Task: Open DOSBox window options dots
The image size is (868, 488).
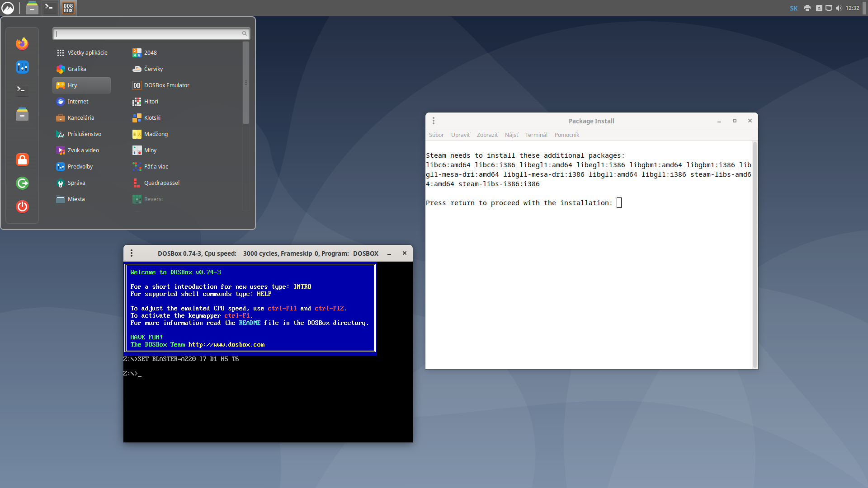Action: tap(132, 253)
